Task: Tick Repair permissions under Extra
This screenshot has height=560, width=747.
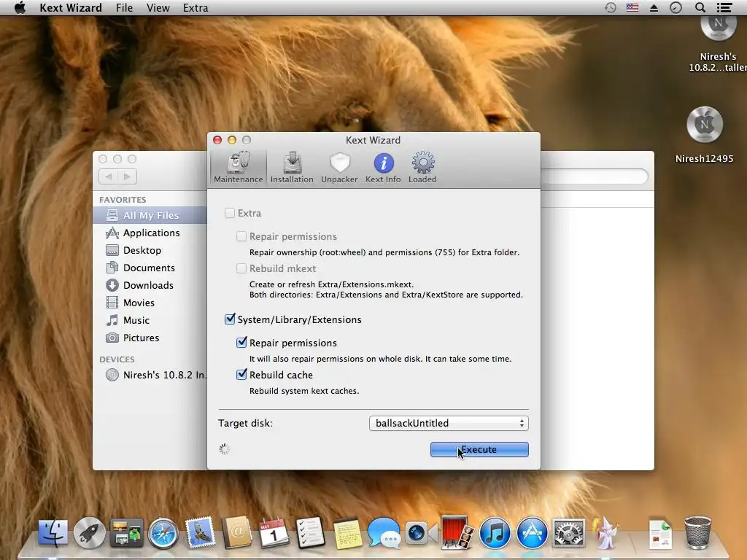Action: point(241,236)
